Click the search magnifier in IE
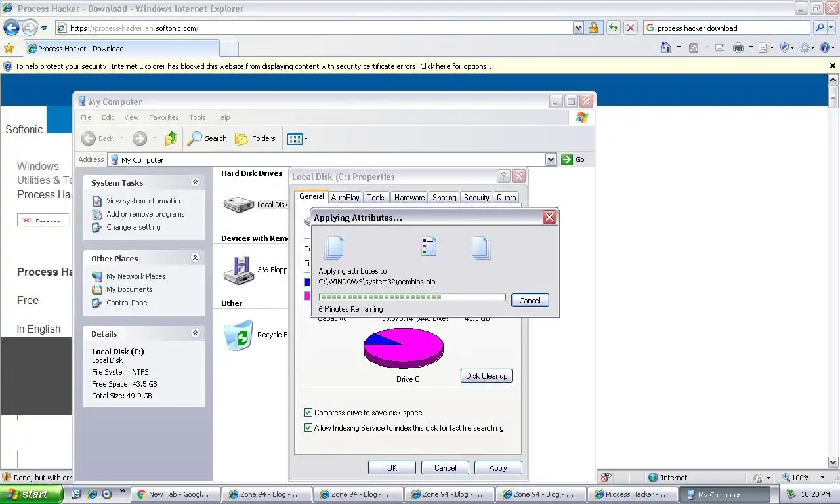Image resolution: width=840 pixels, height=504 pixels. (820, 28)
